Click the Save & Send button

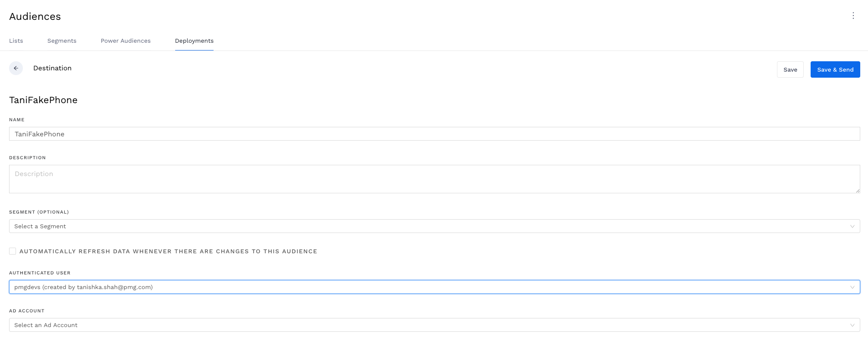[835, 69]
